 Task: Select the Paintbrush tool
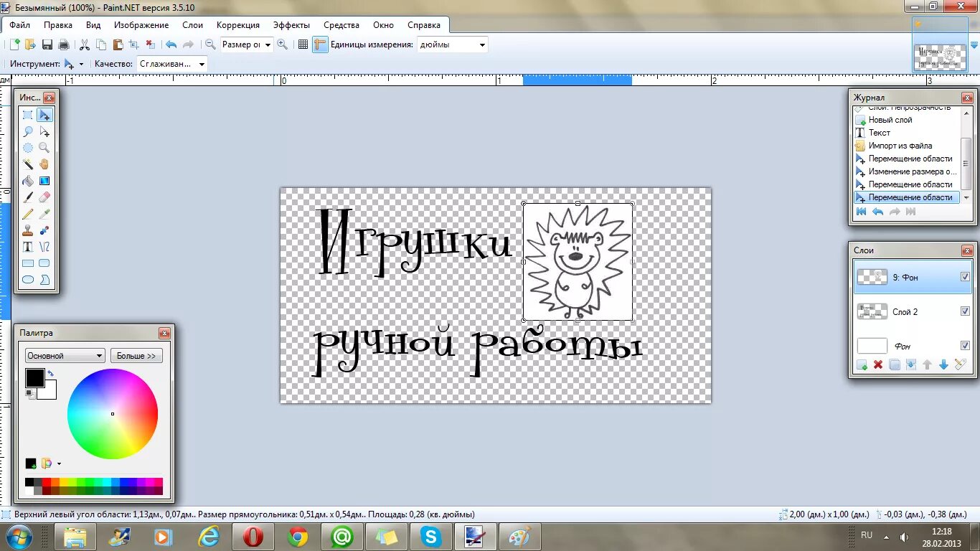click(x=28, y=197)
